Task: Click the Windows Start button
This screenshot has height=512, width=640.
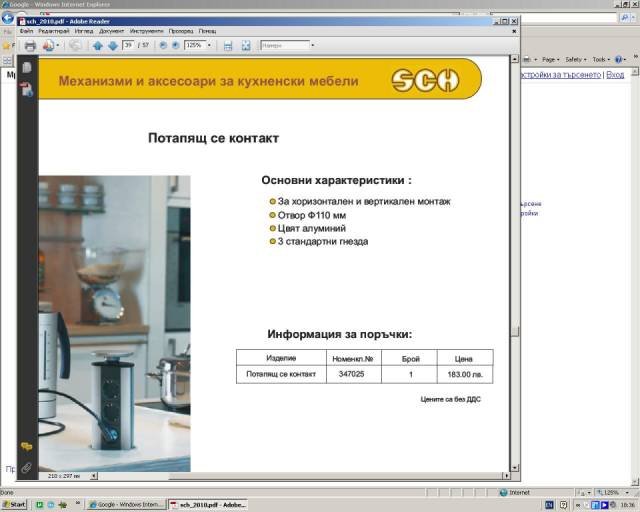Action: [x=14, y=505]
